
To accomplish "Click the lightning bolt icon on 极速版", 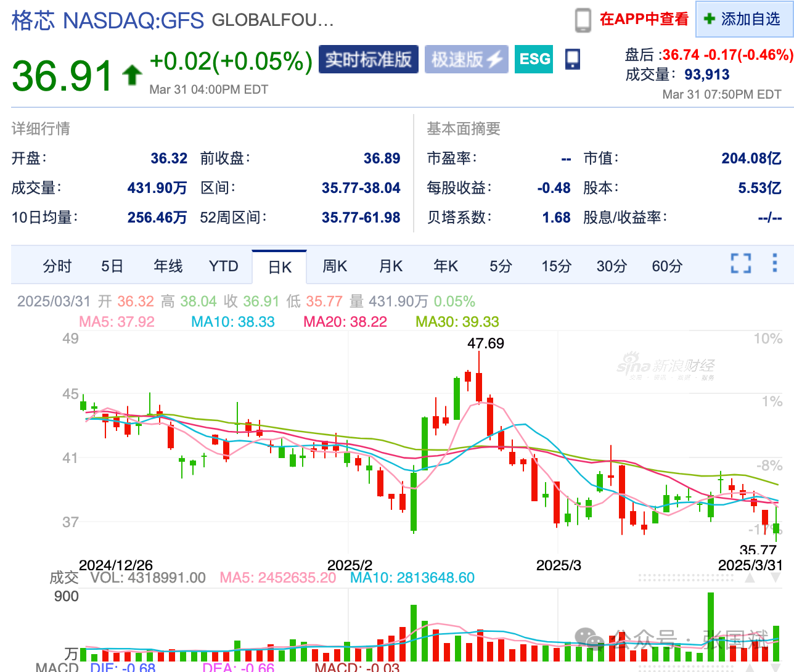I will pos(496,59).
